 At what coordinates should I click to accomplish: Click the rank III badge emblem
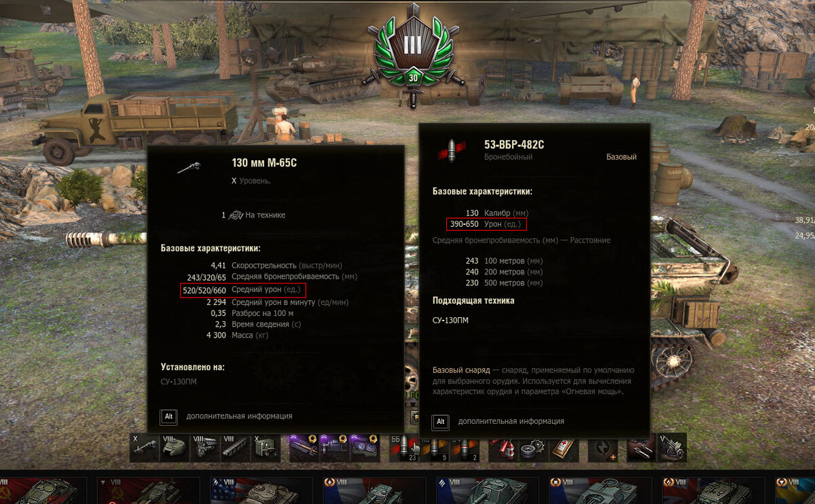coord(412,53)
